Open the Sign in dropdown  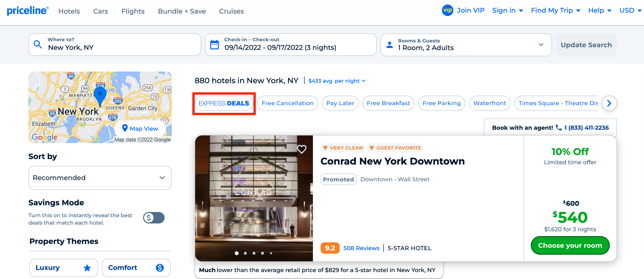508,10
